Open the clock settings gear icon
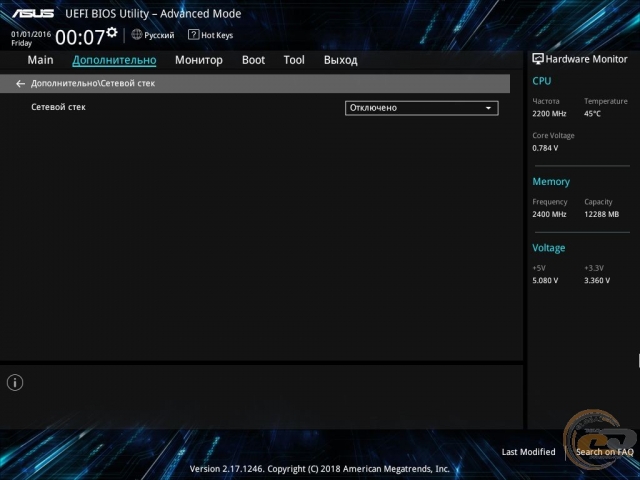Viewport: 640px width, 480px height. tap(112, 32)
